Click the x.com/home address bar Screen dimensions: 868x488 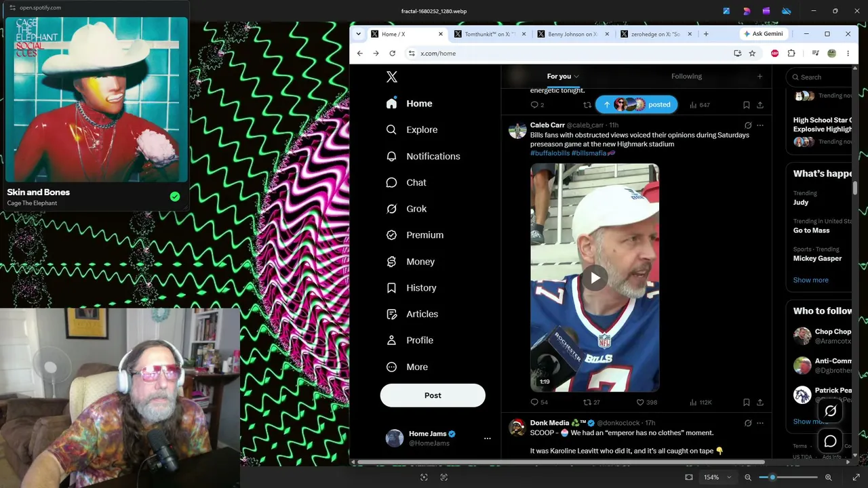(570, 54)
